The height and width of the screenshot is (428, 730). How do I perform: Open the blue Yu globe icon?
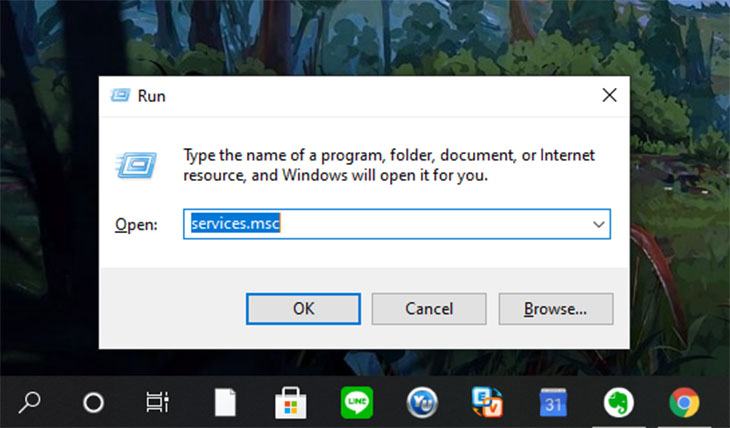(x=422, y=402)
